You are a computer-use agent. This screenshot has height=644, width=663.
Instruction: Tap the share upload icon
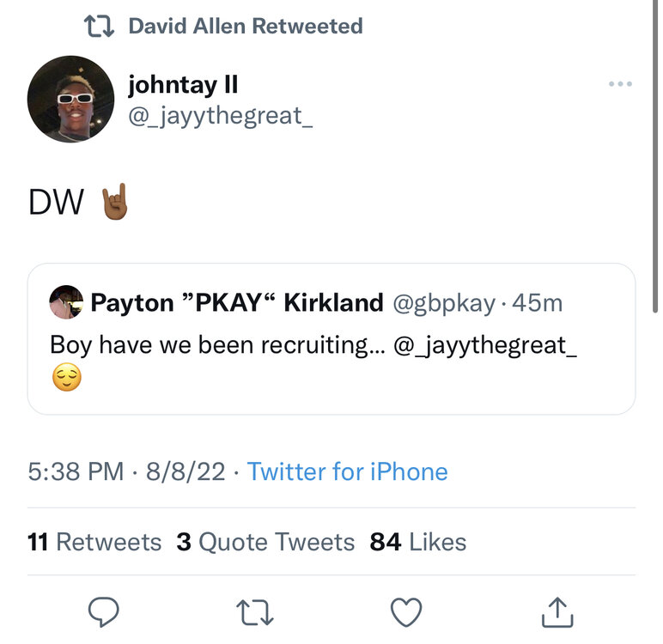[x=557, y=612]
